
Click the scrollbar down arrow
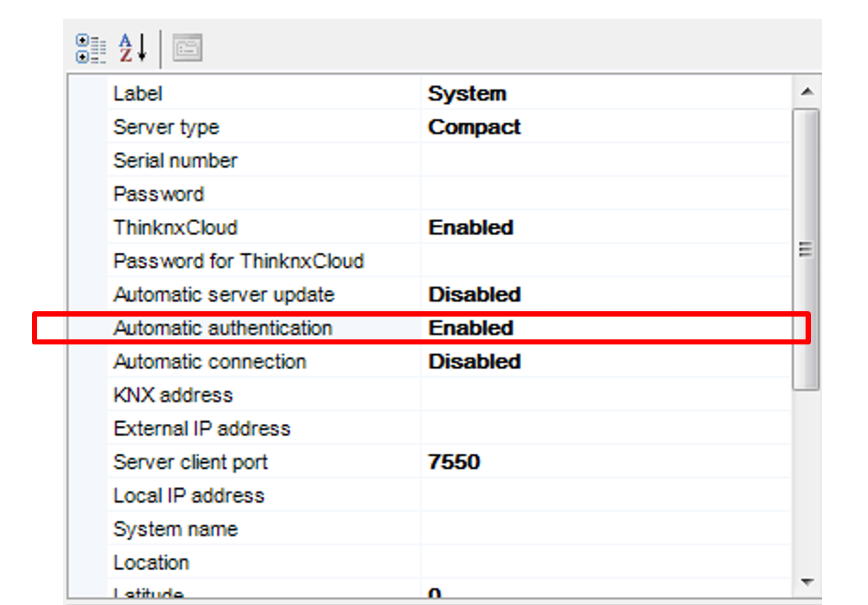click(x=806, y=582)
